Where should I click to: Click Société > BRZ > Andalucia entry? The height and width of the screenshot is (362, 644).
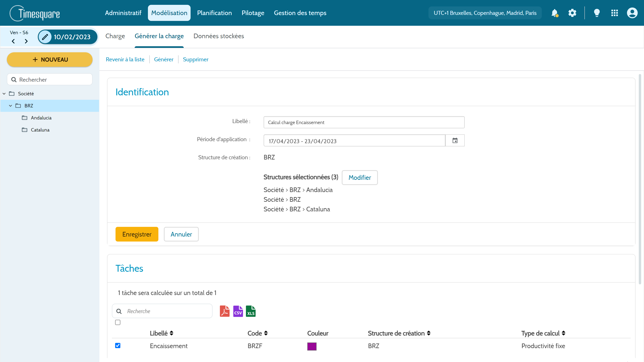click(298, 190)
